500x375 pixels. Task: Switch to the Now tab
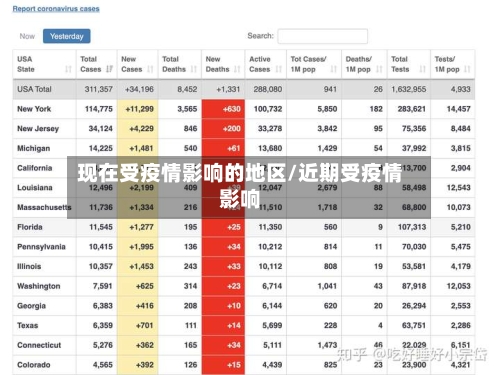coord(27,36)
